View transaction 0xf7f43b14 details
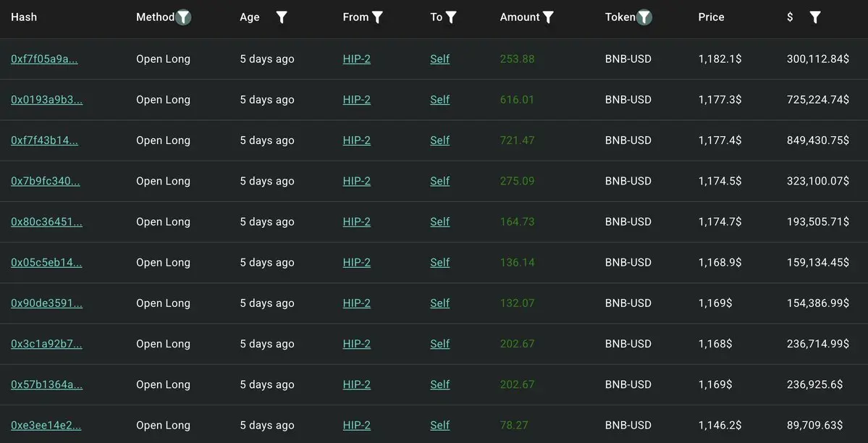The image size is (868, 443). click(x=44, y=140)
